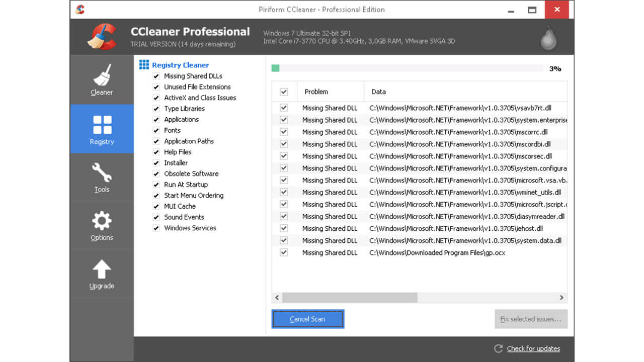Click Fix selected issues button

coord(530,319)
